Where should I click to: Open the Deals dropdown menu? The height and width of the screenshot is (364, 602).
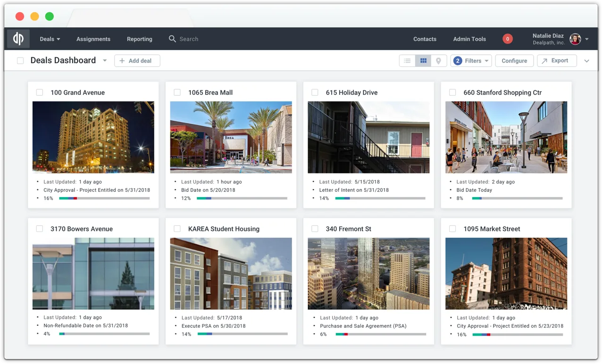click(50, 39)
